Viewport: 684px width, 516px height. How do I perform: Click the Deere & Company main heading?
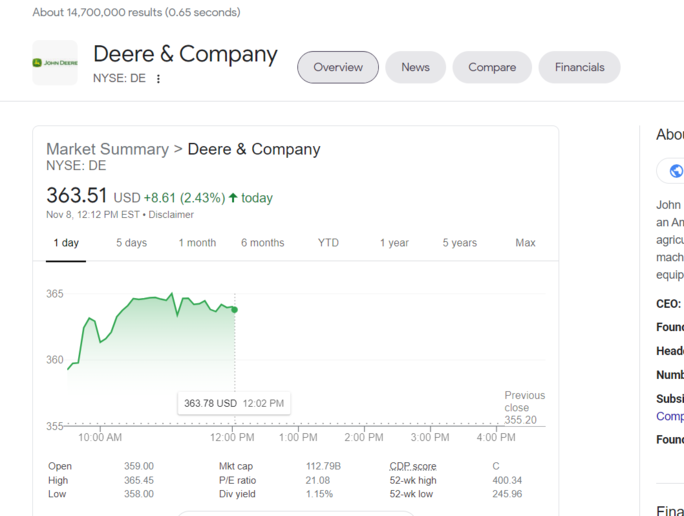click(x=185, y=54)
